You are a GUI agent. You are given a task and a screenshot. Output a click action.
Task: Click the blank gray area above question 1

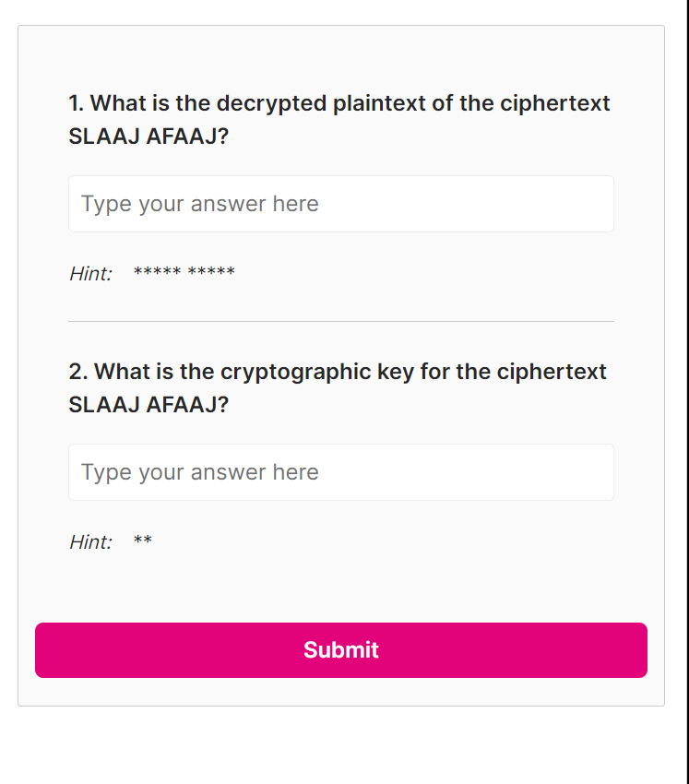click(340, 55)
